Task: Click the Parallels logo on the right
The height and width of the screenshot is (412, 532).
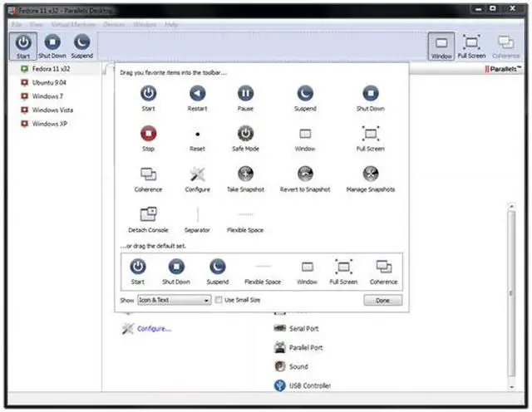Action: click(502, 69)
